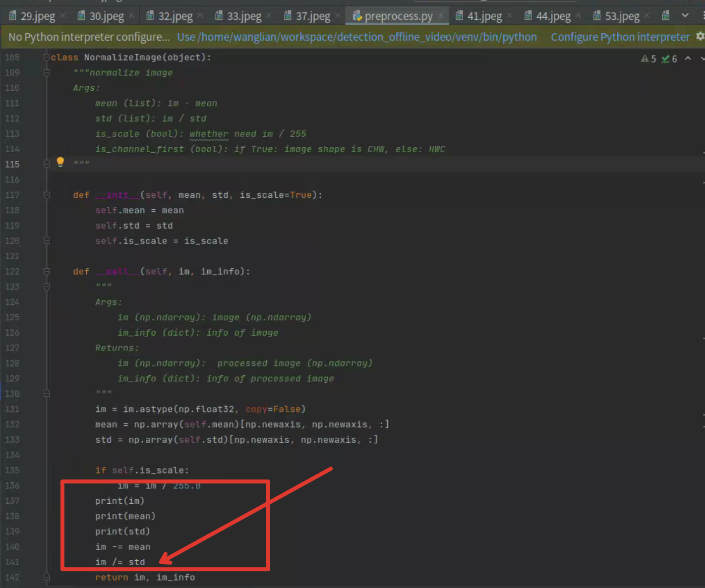Click 'self.is_scale = is_scale' line
This screenshot has width=705, height=588.
[x=162, y=241]
